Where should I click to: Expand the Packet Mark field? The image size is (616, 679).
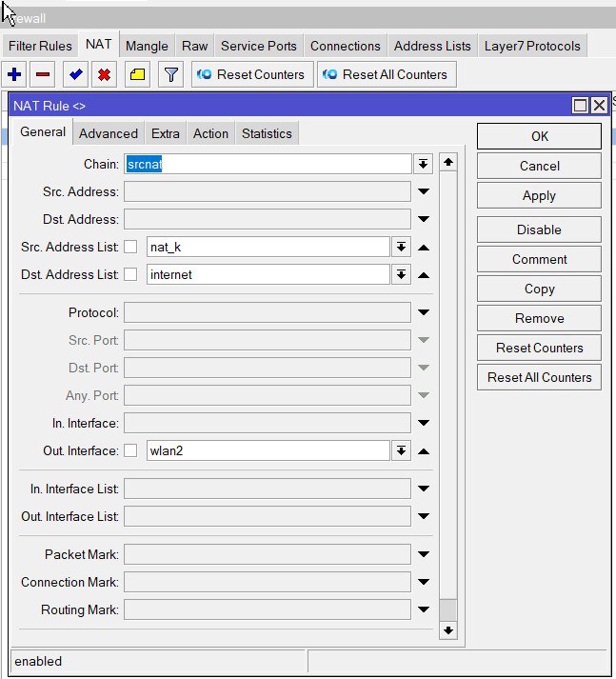point(424,554)
